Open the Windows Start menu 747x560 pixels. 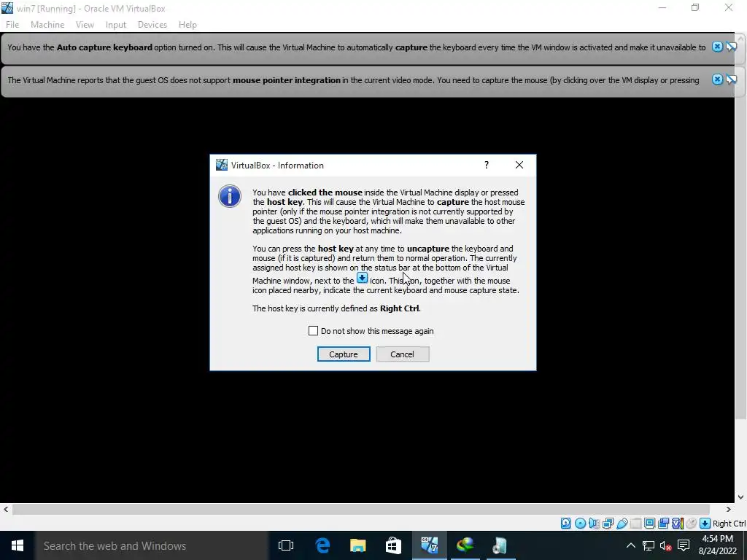[x=18, y=545]
